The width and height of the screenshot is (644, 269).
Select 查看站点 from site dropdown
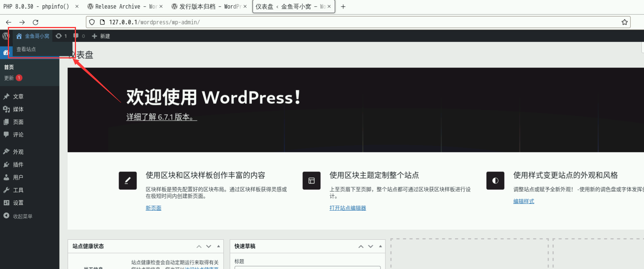point(26,49)
